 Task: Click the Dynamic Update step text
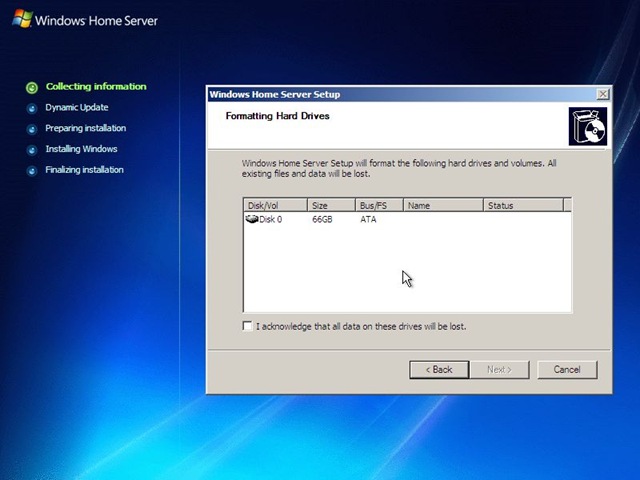click(x=77, y=107)
